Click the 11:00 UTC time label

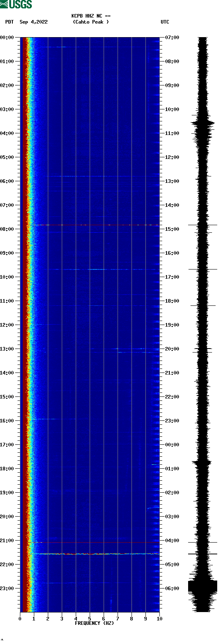[172, 133]
